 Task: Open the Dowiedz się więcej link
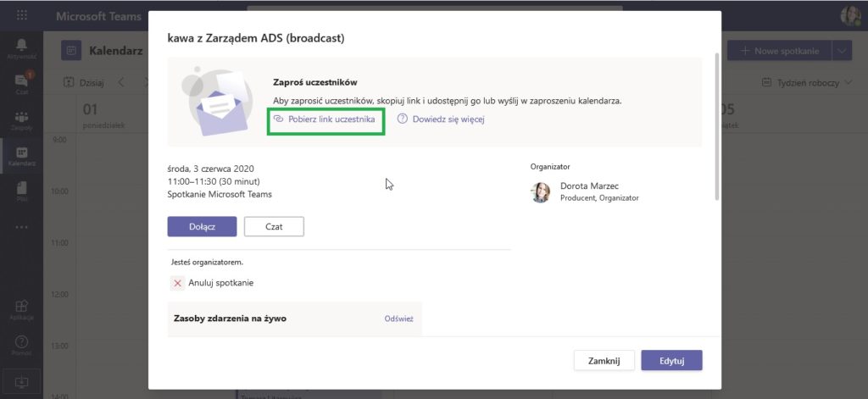coord(441,119)
